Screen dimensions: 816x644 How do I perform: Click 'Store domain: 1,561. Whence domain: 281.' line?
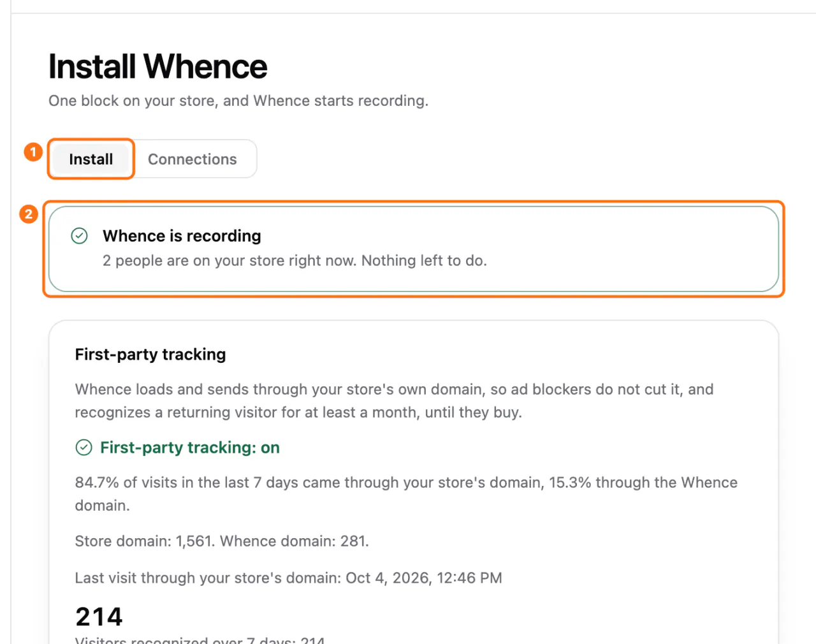(x=222, y=541)
